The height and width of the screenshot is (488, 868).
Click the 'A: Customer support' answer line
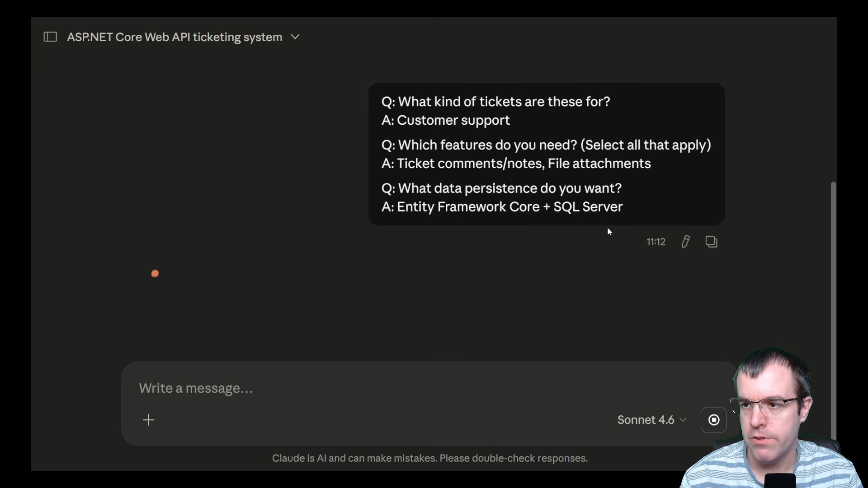click(x=445, y=120)
